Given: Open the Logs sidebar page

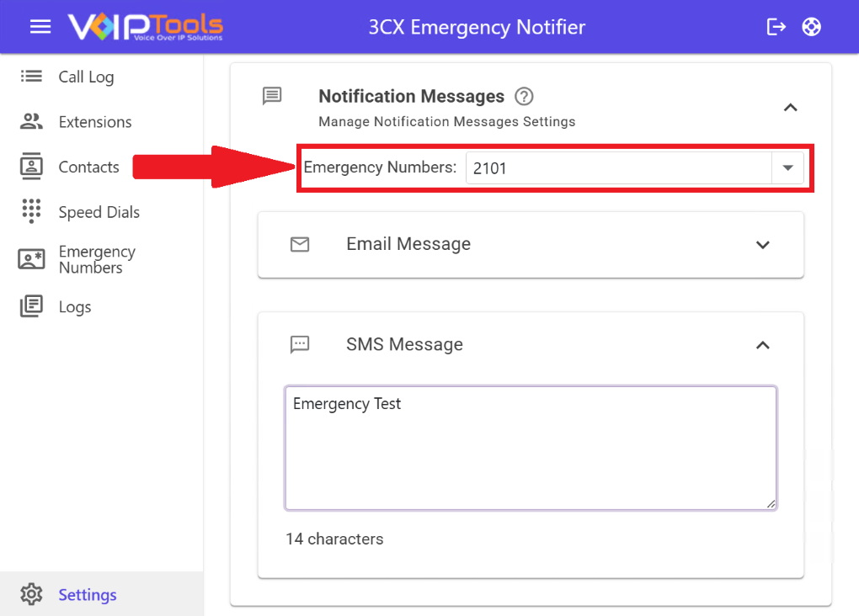Looking at the screenshot, I should [74, 307].
